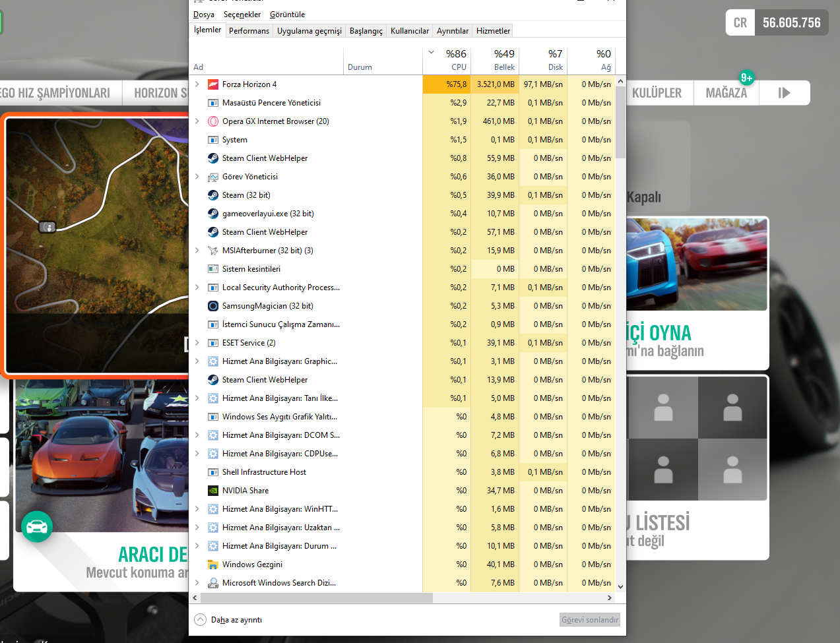
Task: Click the SamsungMagician process icon
Action: coord(213,306)
